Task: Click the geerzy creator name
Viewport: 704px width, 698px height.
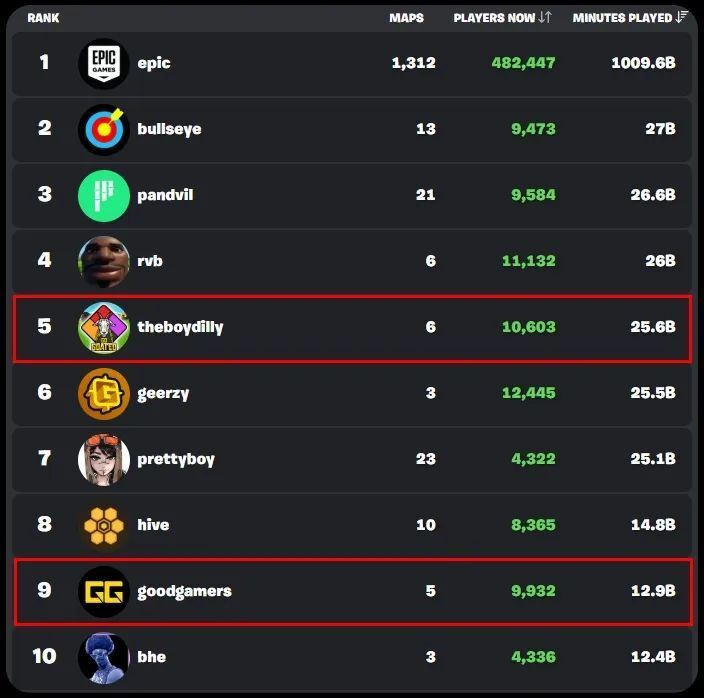Action: (163, 393)
